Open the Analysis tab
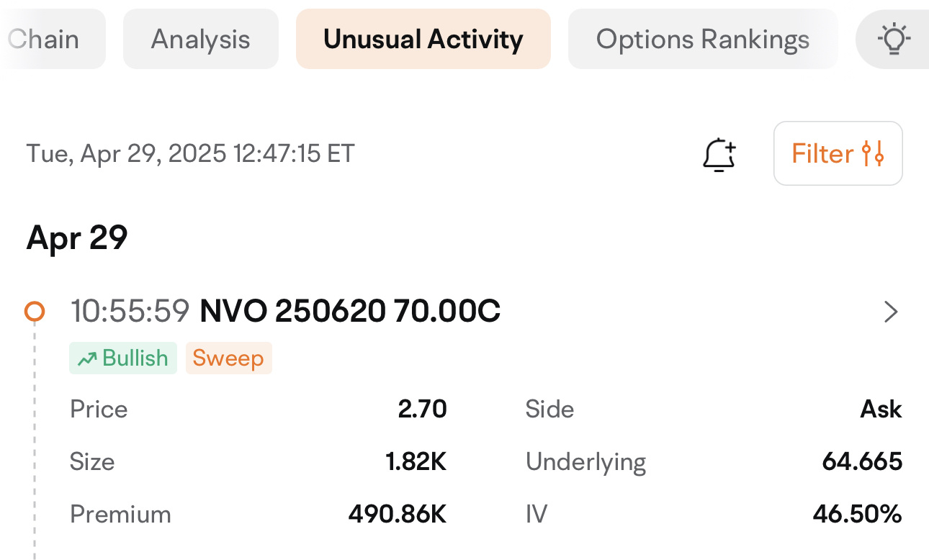929x560 pixels. pyautogui.click(x=201, y=39)
